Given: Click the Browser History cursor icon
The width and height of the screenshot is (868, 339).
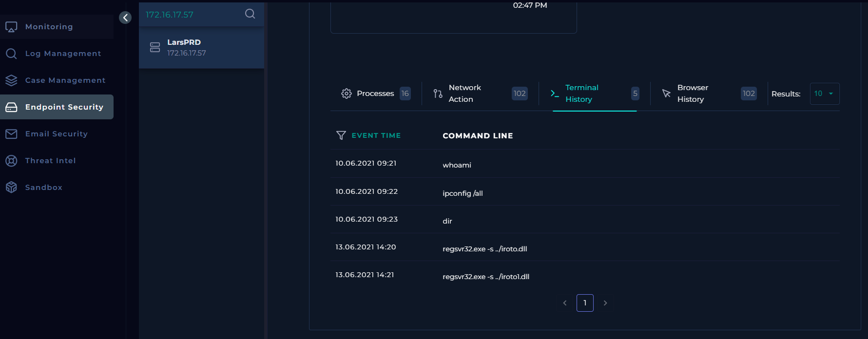Looking at the screenshot, I should (666, 94).
